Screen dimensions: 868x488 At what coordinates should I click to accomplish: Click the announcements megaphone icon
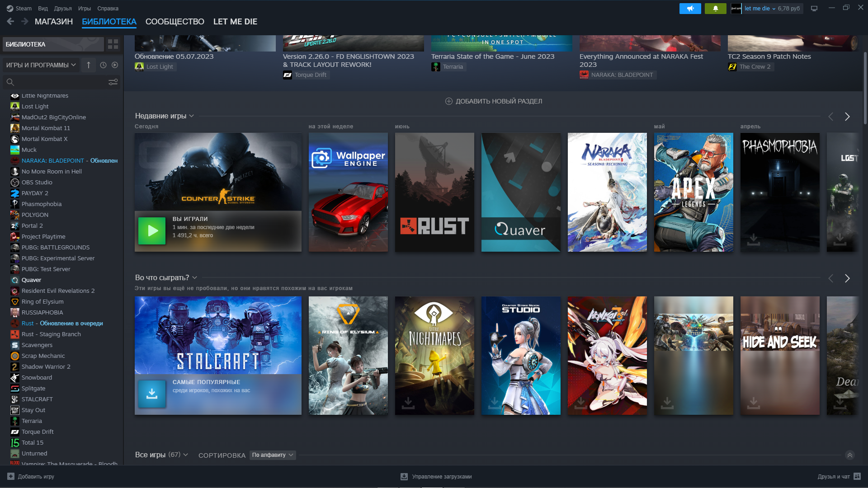(690, 9)
